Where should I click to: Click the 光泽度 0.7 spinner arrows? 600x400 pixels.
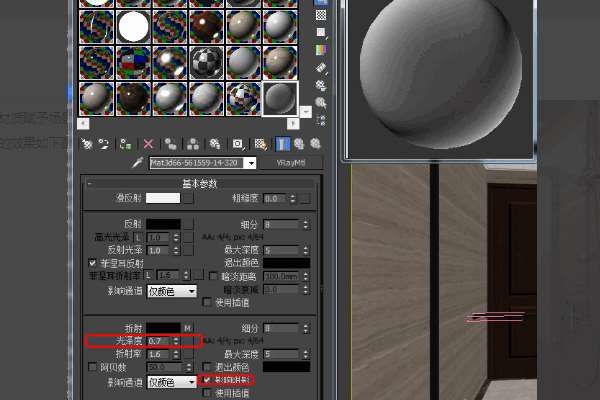click(x=176, y=341)
